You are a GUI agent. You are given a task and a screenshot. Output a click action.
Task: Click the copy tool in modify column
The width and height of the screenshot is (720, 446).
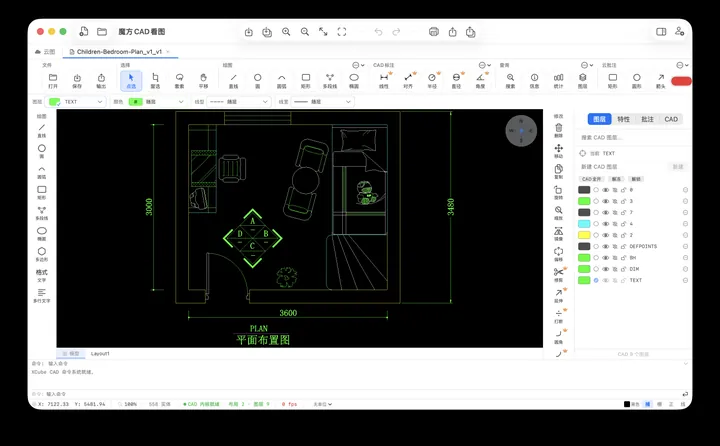(558, 171)
